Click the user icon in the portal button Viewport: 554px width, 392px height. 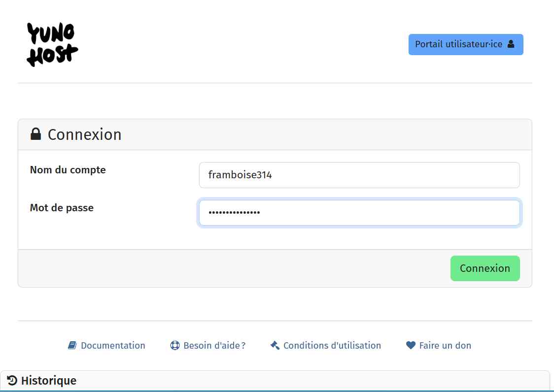[x=511, y=44]
